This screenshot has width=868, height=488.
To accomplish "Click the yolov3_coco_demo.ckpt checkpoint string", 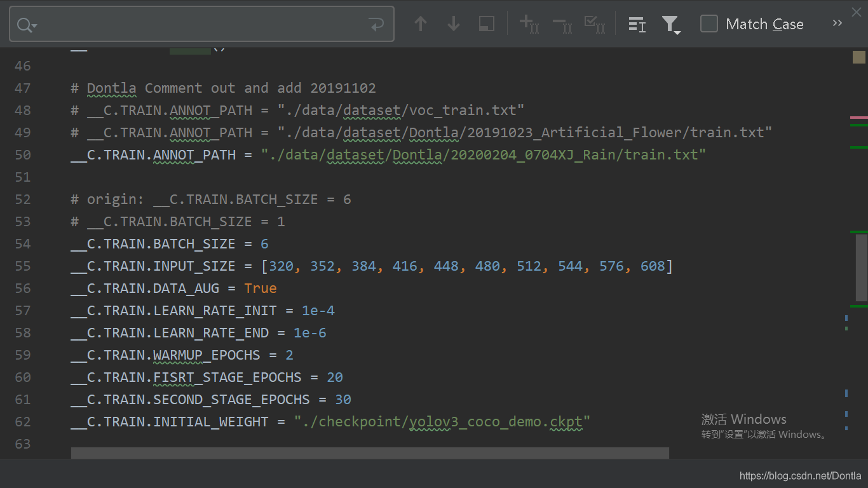I will [442, 421].
